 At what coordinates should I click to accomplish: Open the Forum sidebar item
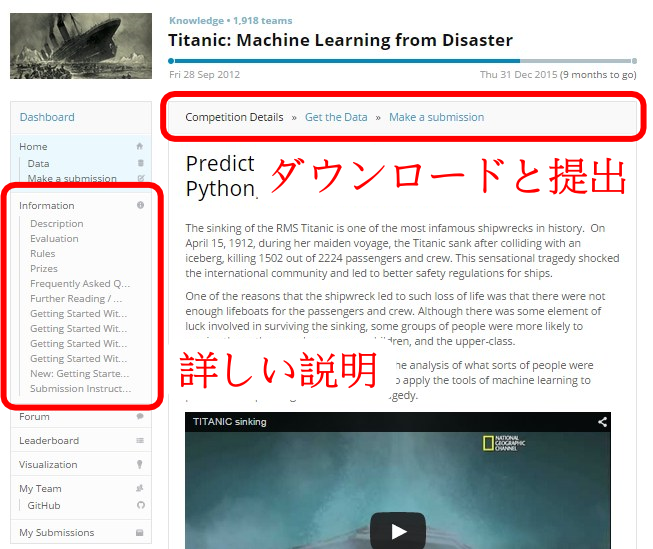click(x=34, y=417)
